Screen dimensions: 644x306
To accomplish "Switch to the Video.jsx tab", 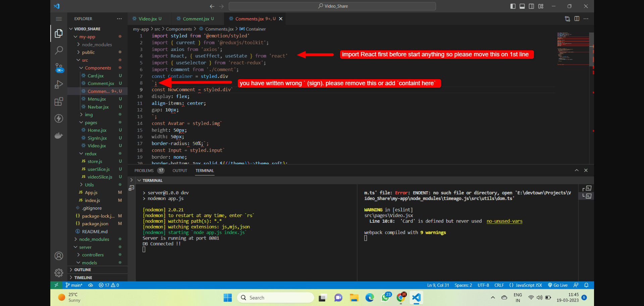I will [149, 18].
